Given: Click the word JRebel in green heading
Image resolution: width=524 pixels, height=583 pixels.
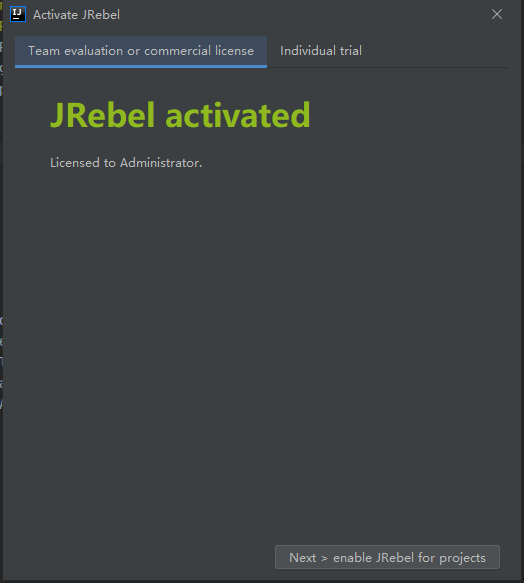Looking at the screenshot, I should pyautogui.click(x=102, y=115).
